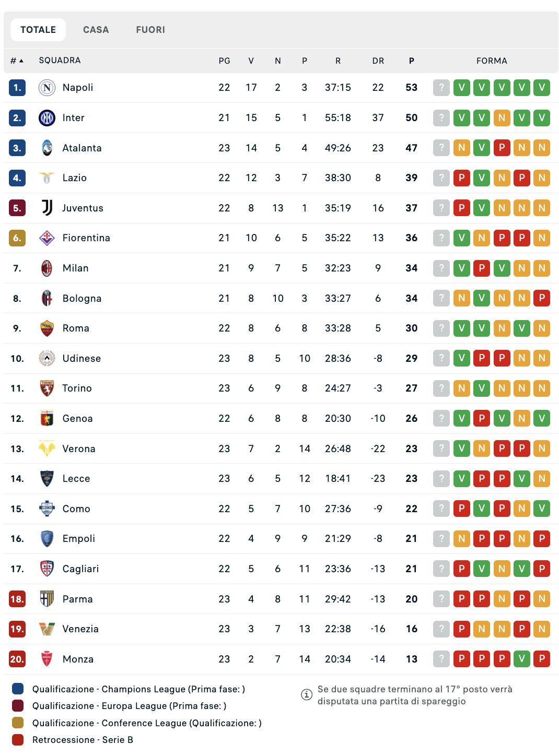Click the Inter club logo
Screen dimensions: 559x756
(47, 118)
